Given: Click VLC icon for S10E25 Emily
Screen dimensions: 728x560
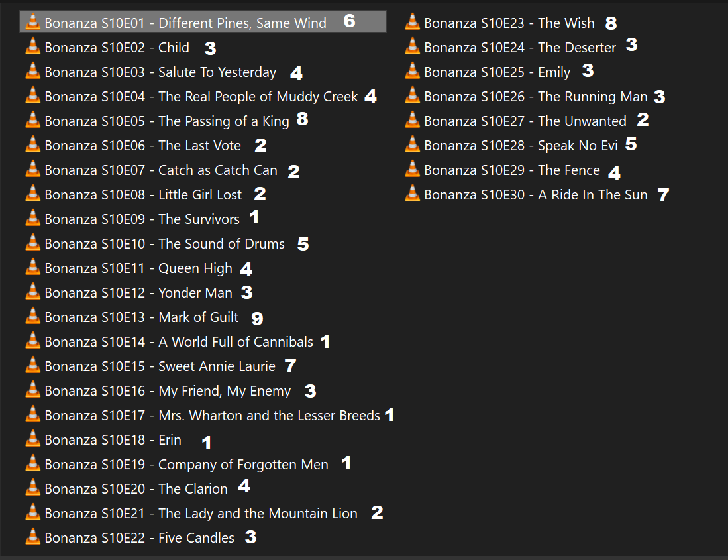Looking at the screenshot, I should (412, 71).
